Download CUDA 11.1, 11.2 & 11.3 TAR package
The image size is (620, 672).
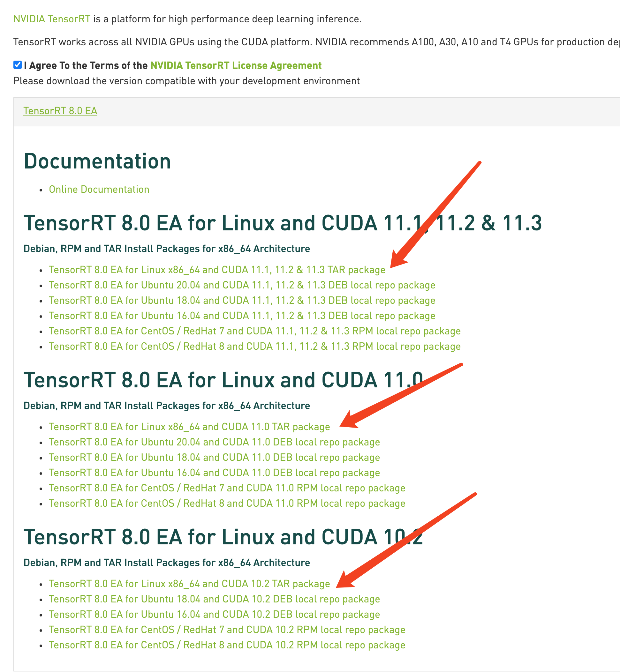217,270
